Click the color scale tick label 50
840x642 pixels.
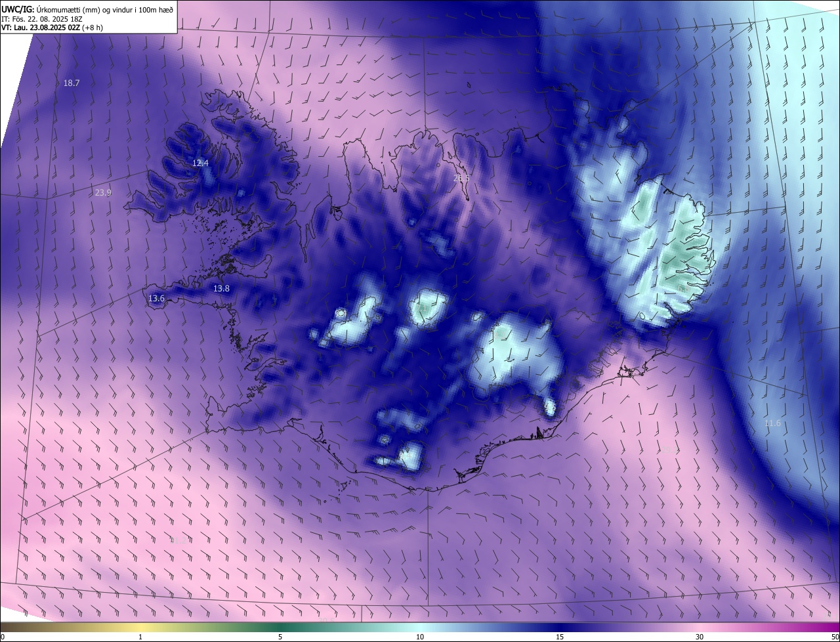(835, 637)
